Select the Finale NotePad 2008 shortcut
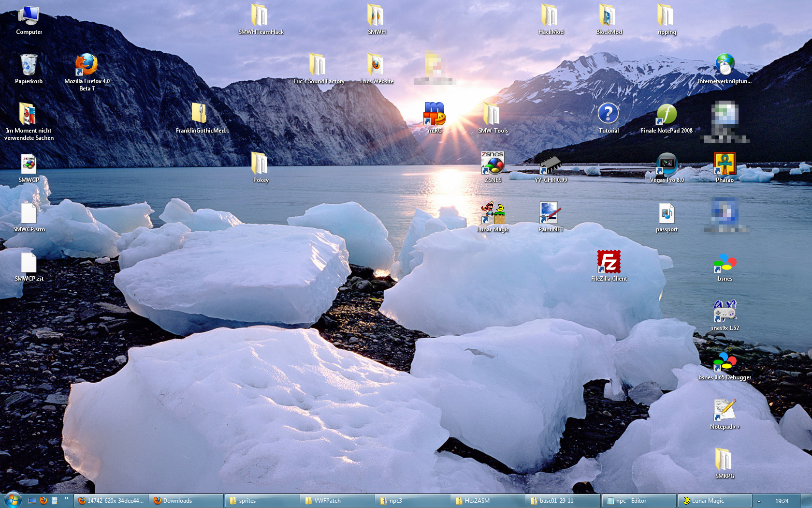This screenshot has width=812, height=508. [x=667, y=119]
